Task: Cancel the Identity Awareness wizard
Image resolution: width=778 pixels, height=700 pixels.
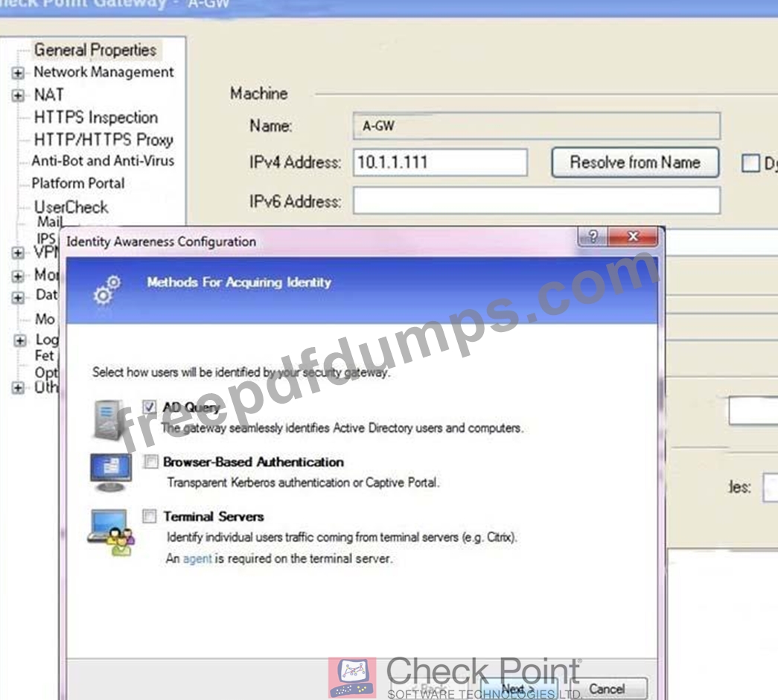Action: [606, 689]
